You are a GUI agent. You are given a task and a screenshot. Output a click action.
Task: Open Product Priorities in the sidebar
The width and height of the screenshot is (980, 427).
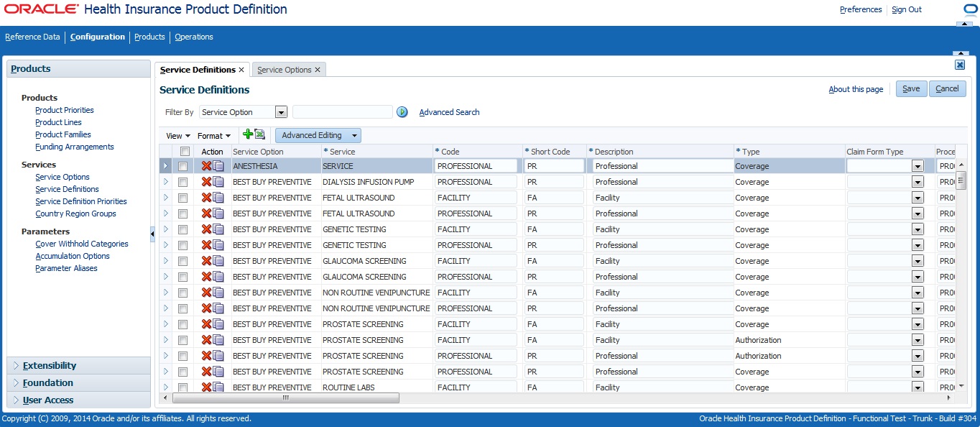65,110
